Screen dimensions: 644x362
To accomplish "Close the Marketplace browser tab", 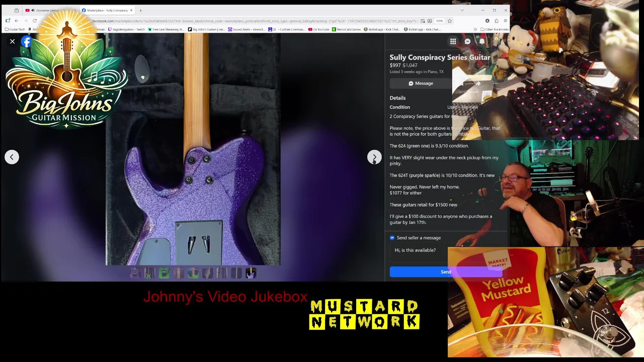I will point(131,10).
